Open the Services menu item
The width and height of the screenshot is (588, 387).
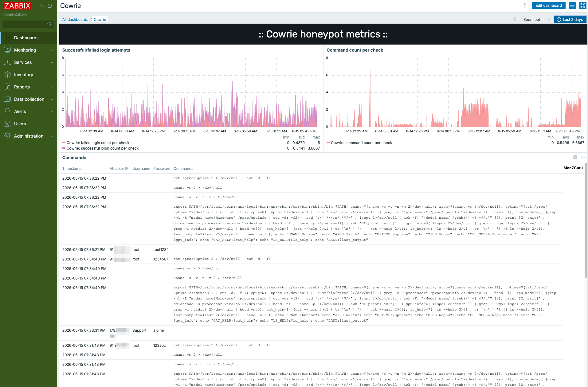tap(29, 62)
